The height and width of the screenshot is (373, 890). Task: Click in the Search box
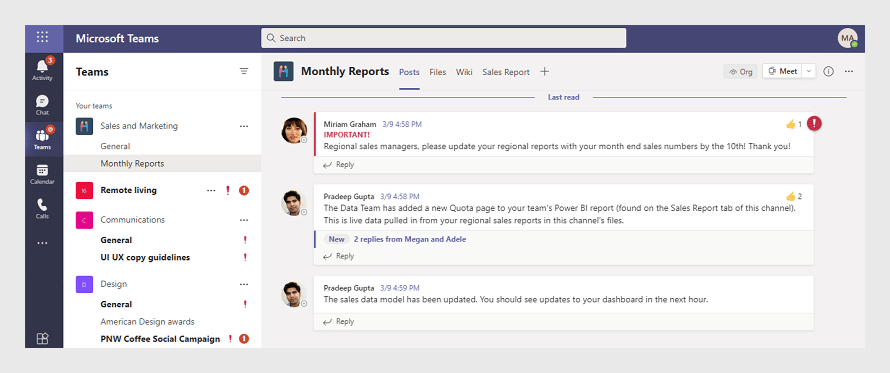(443, 38)
